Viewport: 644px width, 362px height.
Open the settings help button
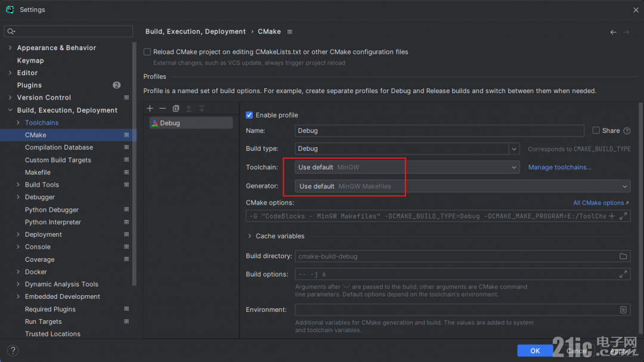tap(13, 351)
